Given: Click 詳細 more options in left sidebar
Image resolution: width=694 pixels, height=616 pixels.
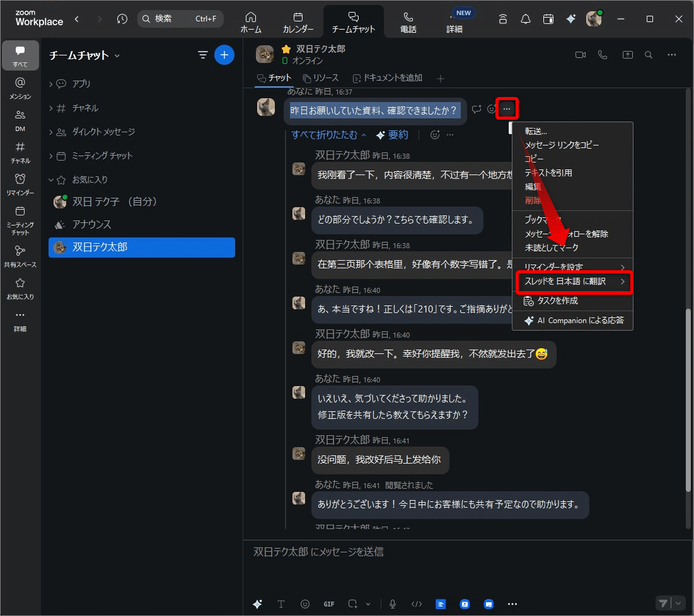Looking at the screenshot, I should 20,321.
